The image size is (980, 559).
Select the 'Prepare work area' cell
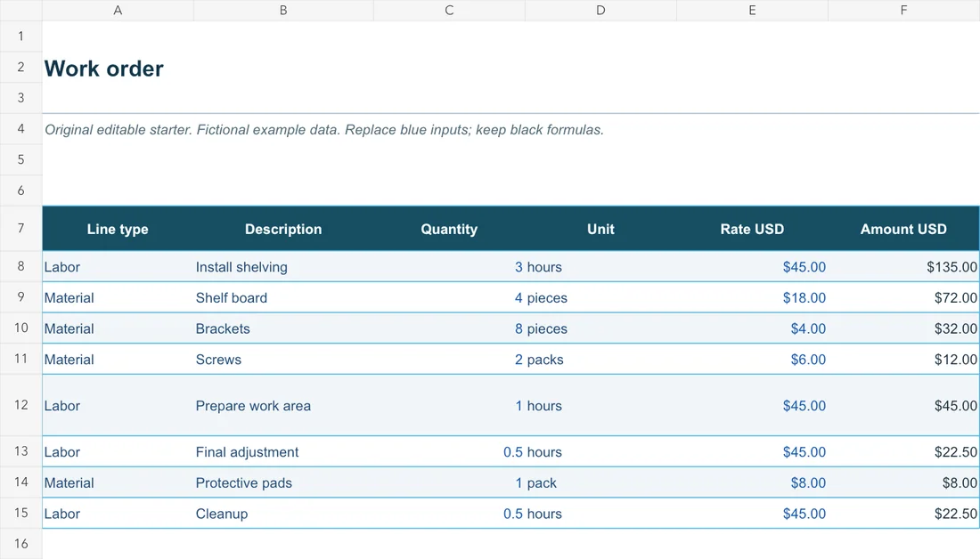click(x=283, y=405)
